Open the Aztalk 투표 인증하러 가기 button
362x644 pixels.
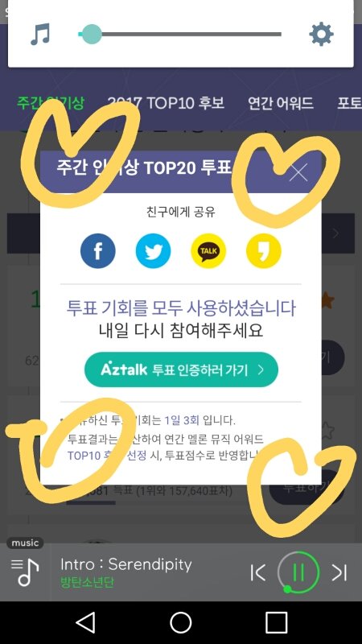(x=181, y=369)
